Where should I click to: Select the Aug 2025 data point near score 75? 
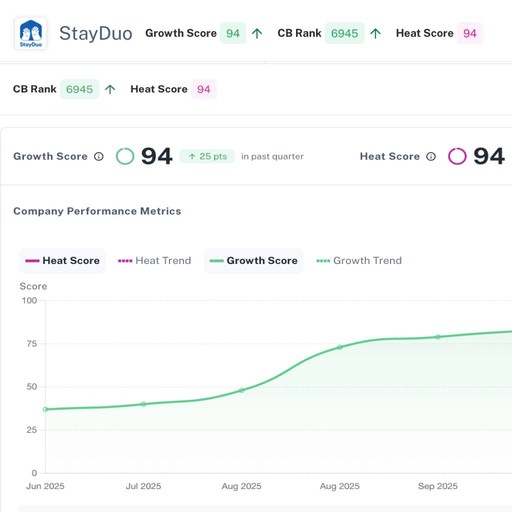pyautogui.click(x=340, y=347)
